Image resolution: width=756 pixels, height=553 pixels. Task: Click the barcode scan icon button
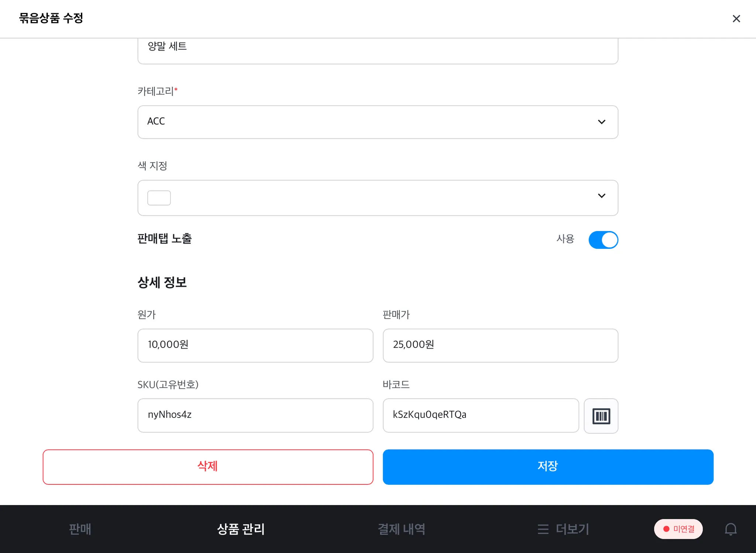(x=601, y=416)
